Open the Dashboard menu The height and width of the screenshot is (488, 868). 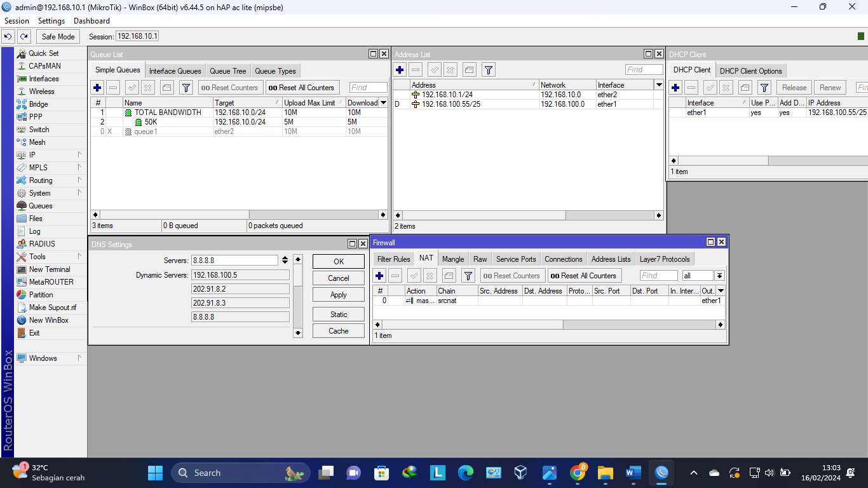[92, 21]
